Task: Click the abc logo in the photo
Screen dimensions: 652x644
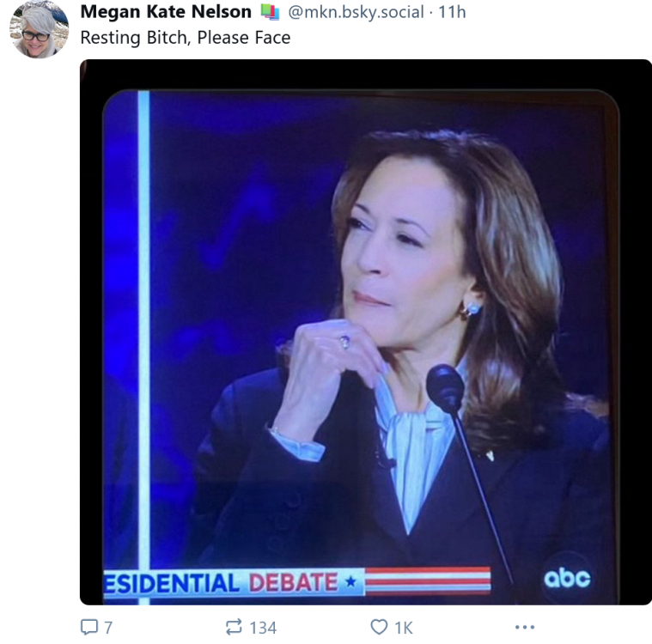Action: [567, 578]
